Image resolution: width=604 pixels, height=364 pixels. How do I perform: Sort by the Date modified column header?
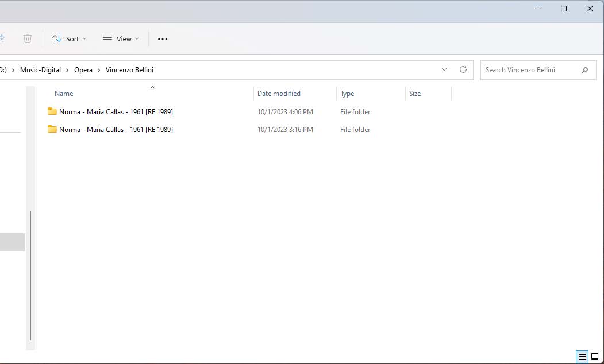279,94
